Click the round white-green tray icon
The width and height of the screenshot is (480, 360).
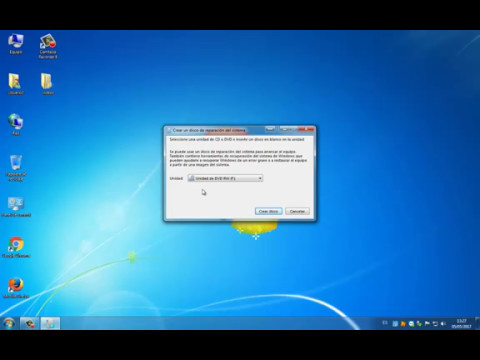(411, 324)
